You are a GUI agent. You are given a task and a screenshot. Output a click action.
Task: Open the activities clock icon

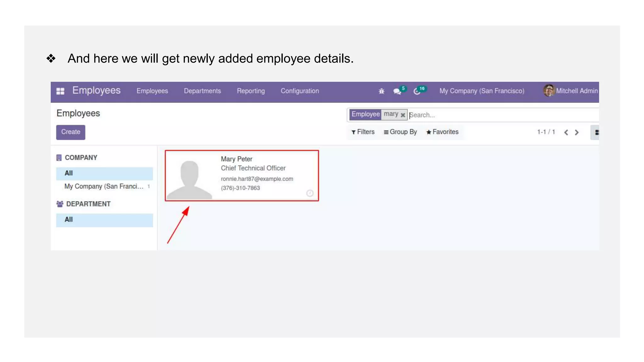(417, 91)
